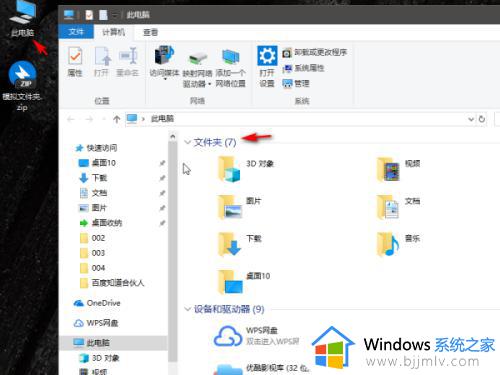The image size is (500, 375).
Task: Click the title bar new-folder quick-access icon
Action: click(103, 15)
